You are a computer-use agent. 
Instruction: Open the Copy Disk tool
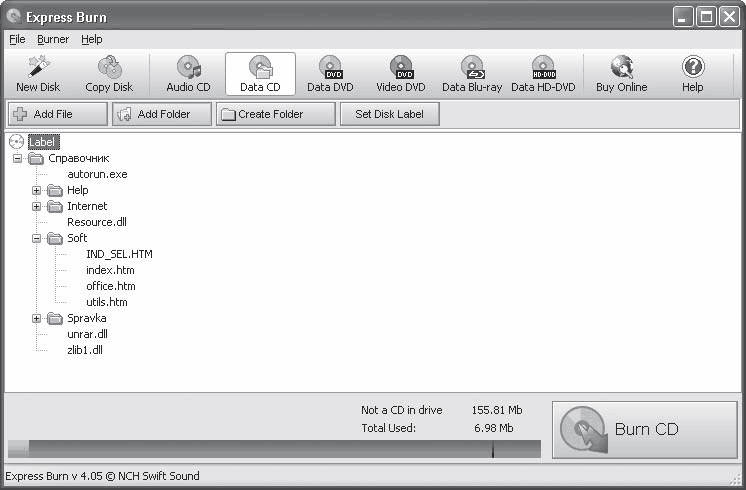click(x=109, y=74)
